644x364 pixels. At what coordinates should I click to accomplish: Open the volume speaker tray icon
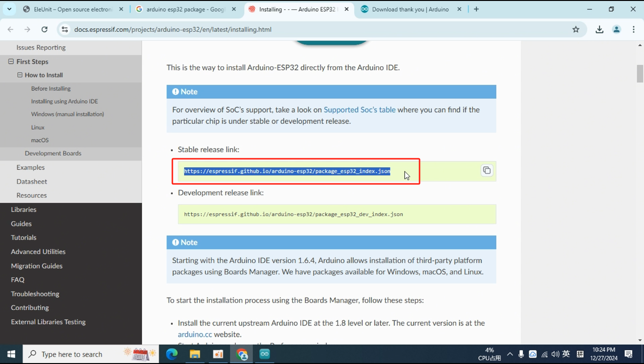555,354
